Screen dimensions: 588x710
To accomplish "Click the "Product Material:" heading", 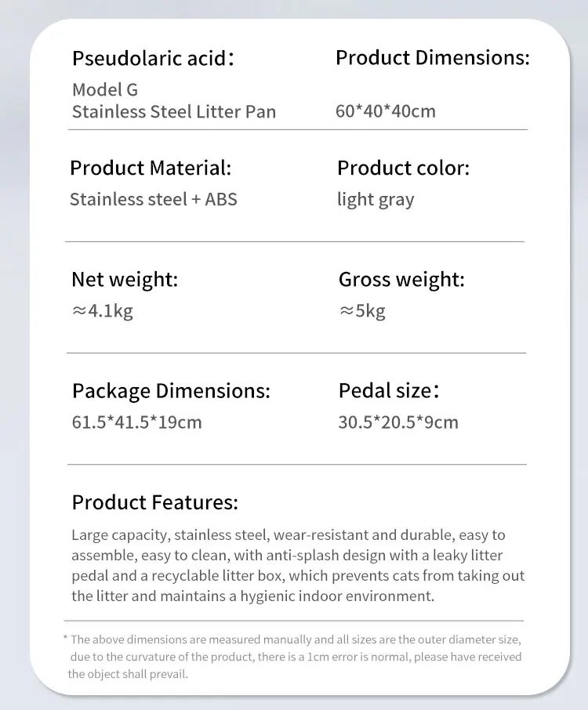I will tap(151, 168).
